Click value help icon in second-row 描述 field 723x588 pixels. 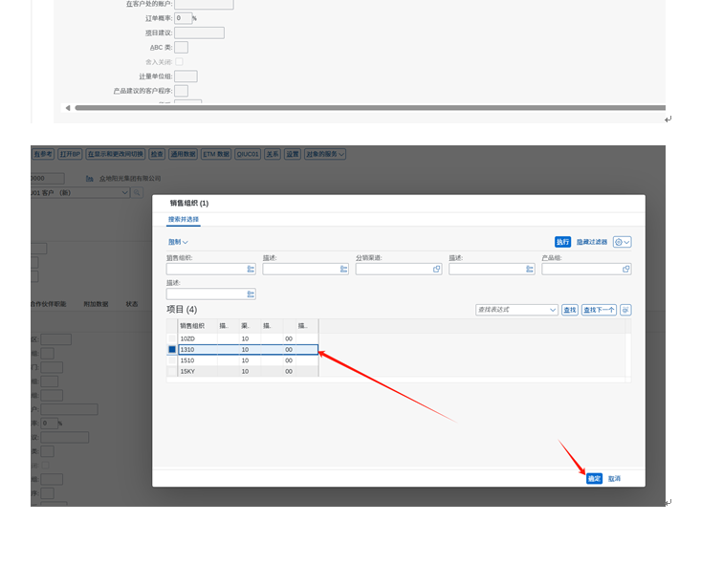(251, 294)
